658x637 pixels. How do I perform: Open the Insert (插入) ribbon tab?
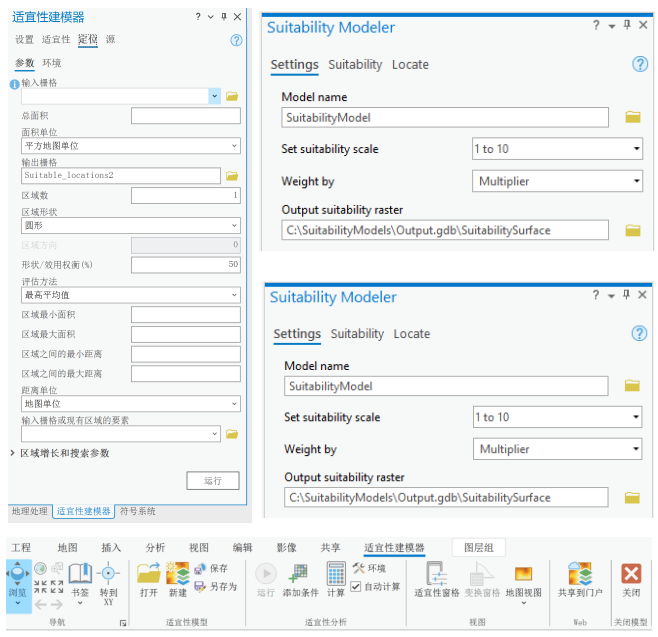click(x=111, y=548)
